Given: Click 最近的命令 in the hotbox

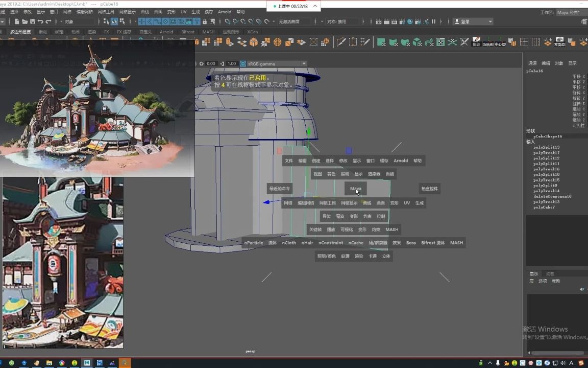Looking at the screenshot, I should 279,189.
